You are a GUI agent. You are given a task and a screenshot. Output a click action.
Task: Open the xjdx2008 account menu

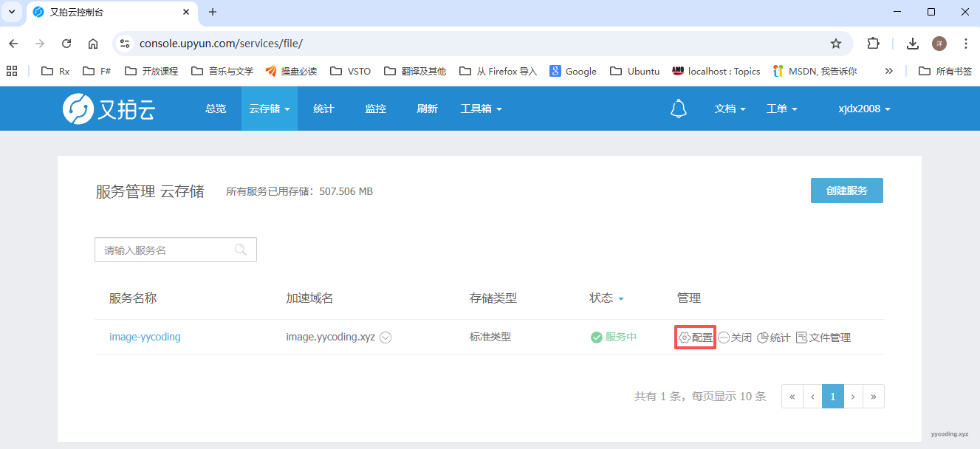[864, 109]
